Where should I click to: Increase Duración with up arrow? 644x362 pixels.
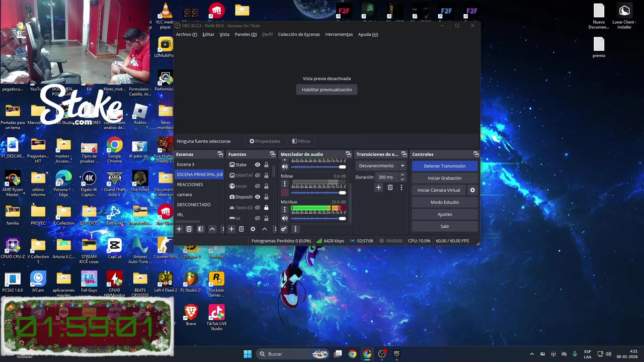[402, 175]
